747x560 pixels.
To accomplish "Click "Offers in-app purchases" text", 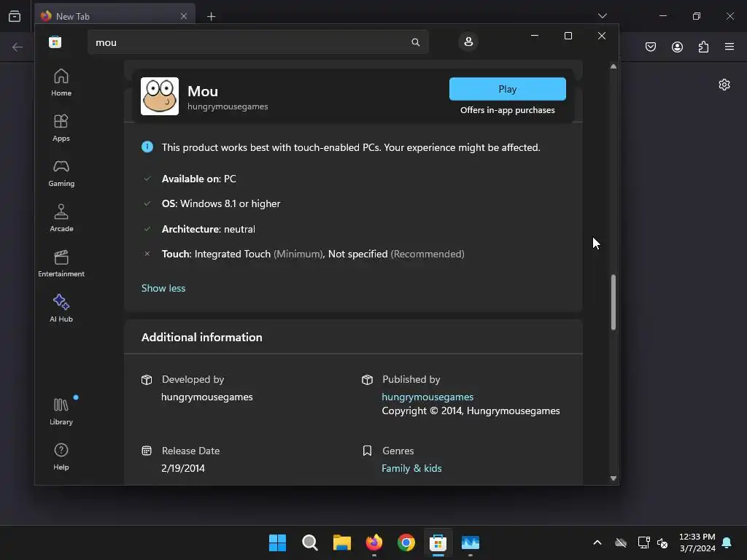I will pyautogui.click(x=508, y=110).
